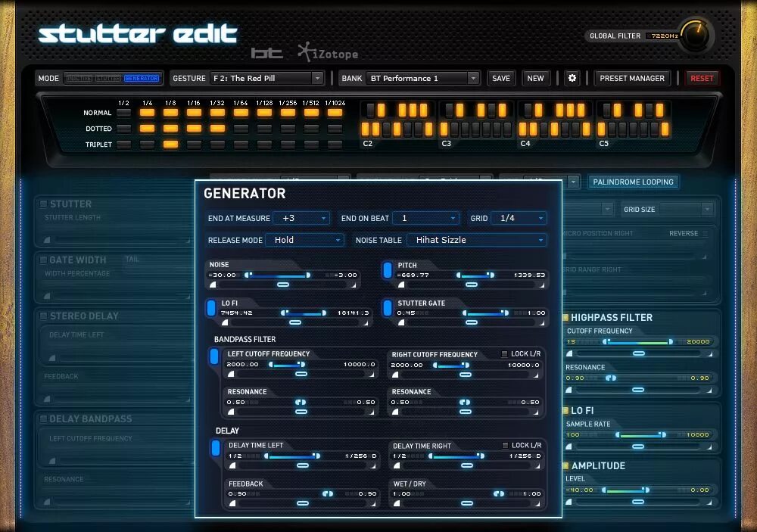This screenshot has height=532, width=757.
Task: Click the C2 keyboard octave label
Action: (x=368, y=143)
